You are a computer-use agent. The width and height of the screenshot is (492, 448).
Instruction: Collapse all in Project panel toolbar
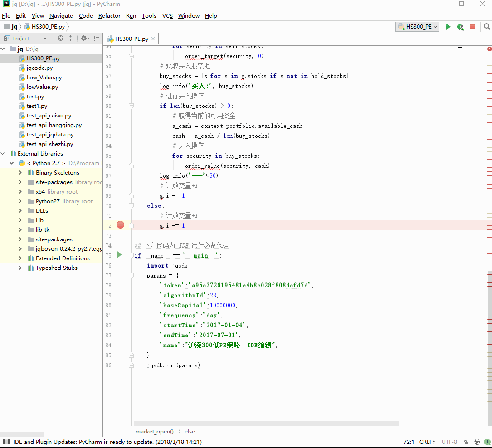coord(71,39)
